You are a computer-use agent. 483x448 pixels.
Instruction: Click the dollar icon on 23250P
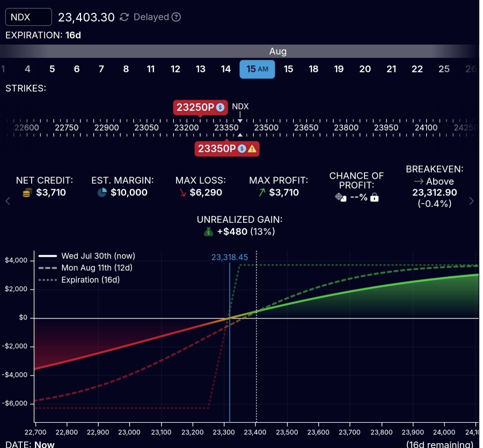tap(220, 107)
